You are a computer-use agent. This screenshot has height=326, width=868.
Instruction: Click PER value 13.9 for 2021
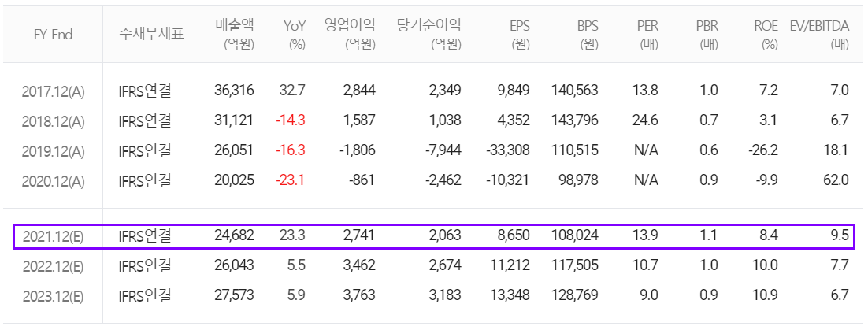pyautogui.click(x=646, y=236)
